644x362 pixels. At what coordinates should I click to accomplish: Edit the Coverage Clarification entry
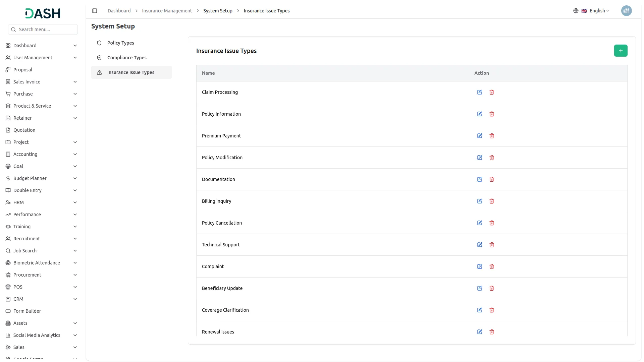[480, 310]
